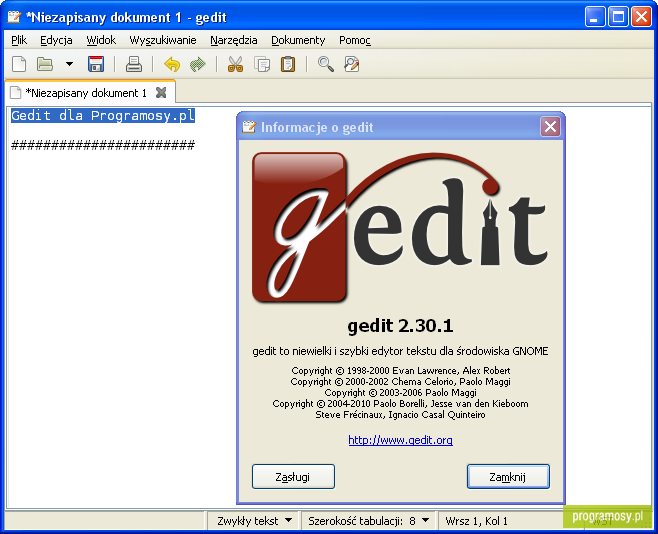Click the Steve Frécinaux, Ignacio Casal Quinteiro line

[x=400, y=414]
